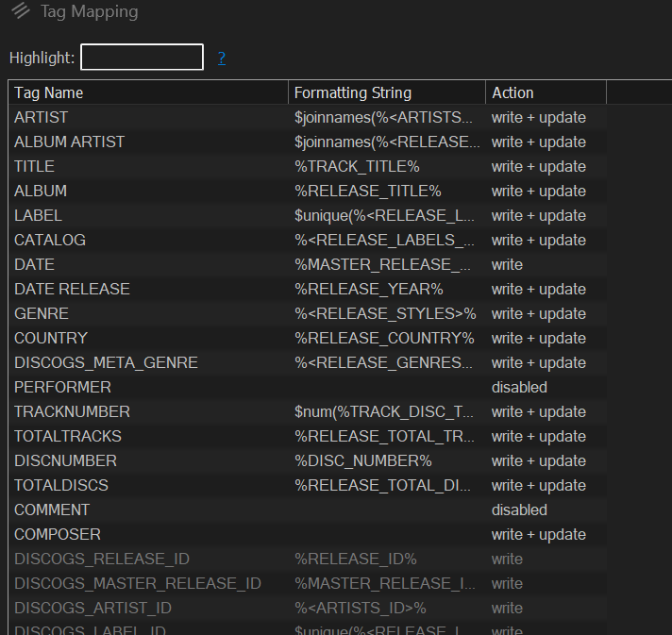Toggle COMMENT's disabled action

pyautogui.click(x=519, y=510)
